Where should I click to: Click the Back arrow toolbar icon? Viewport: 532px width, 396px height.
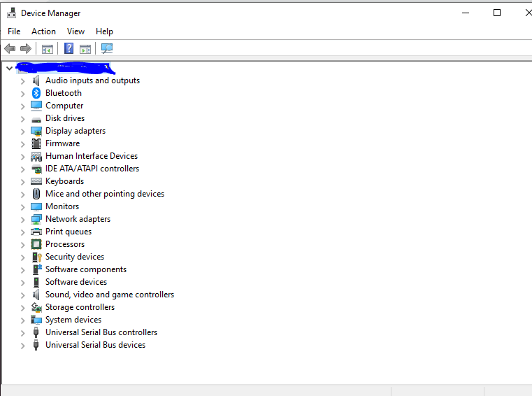point(10,48)
